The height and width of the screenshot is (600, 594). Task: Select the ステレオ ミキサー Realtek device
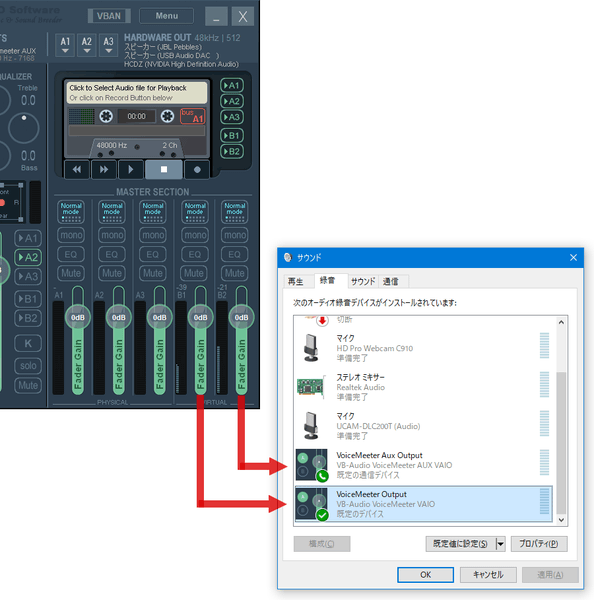[423, 387]
